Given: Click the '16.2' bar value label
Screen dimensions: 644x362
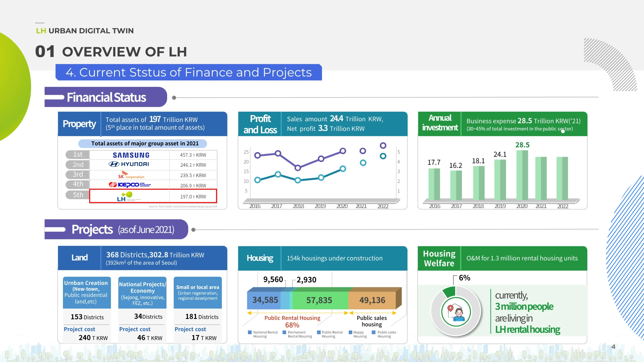Looking at the screenshot, I should [x=456, y=166].
